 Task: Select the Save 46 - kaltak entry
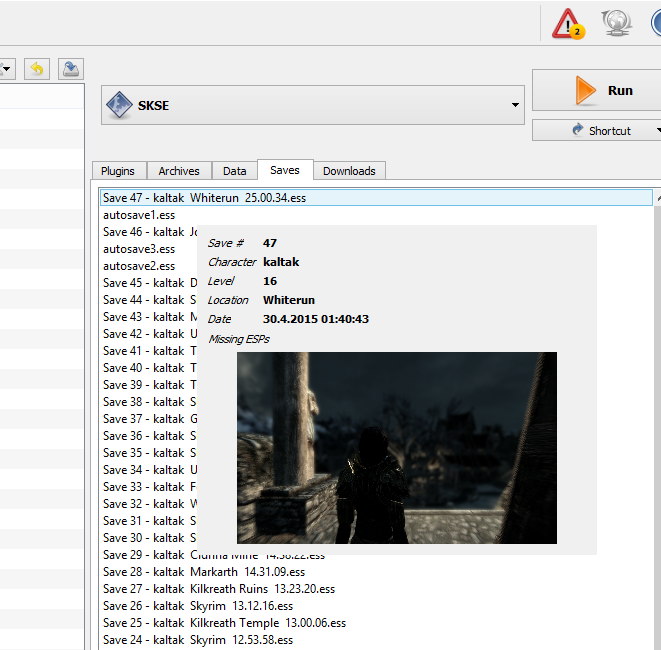[x=149, y=232]
